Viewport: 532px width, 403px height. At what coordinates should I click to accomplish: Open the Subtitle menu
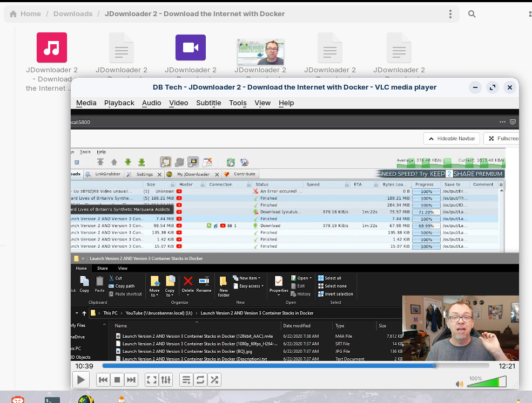click(208, 103)
